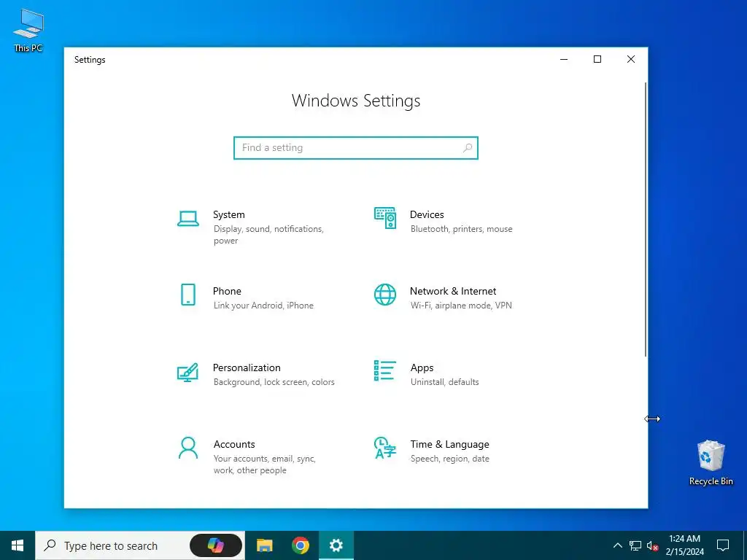Screen dimensions: 747x560
Task: Click 'Wi-Fi, airplane mode, VPN' description
Action: point(461,306)
